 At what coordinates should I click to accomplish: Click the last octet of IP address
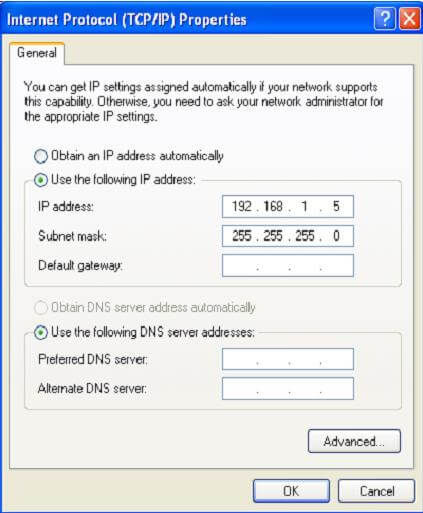pyautogui.click(x=336, y=206)
